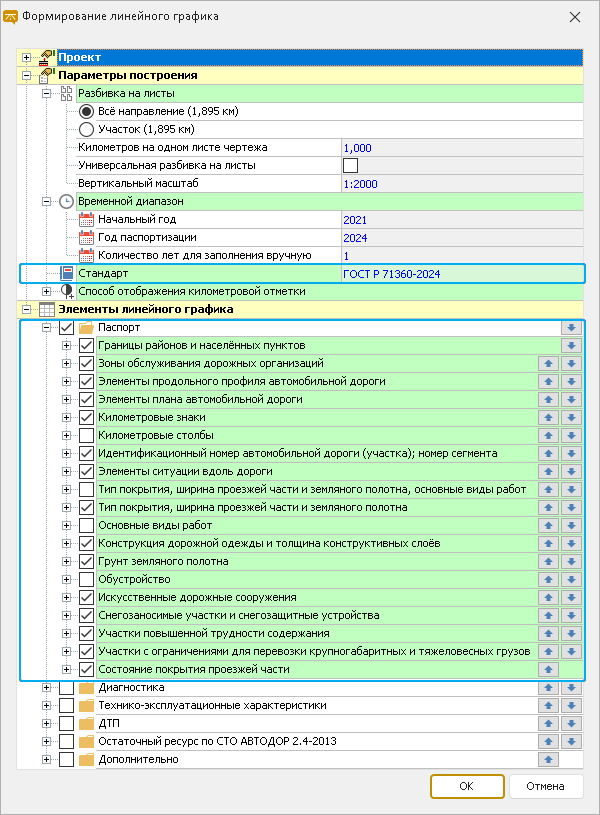Click the Проект section icon
Screen dimensions: 600x815
[x=47, y=57]
